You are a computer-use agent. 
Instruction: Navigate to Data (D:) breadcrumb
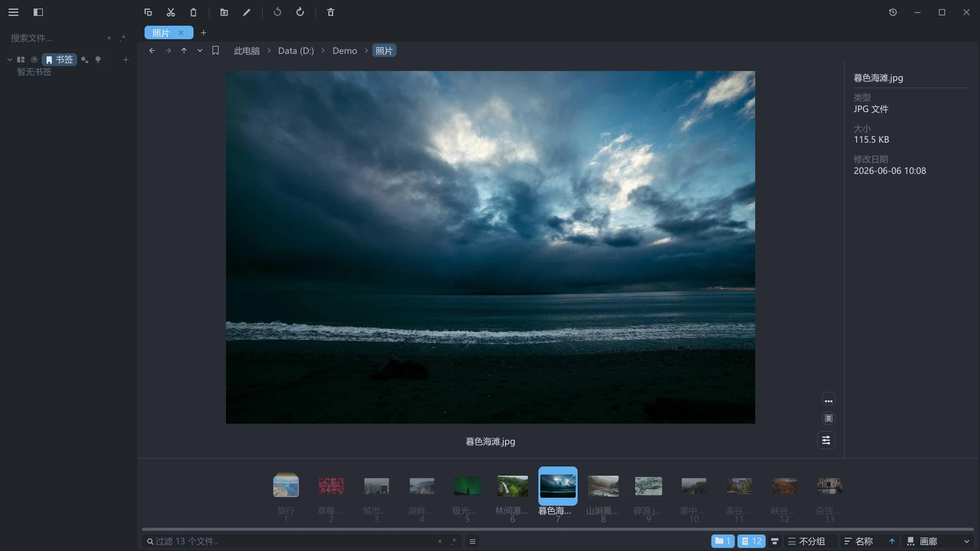point(296,51)
